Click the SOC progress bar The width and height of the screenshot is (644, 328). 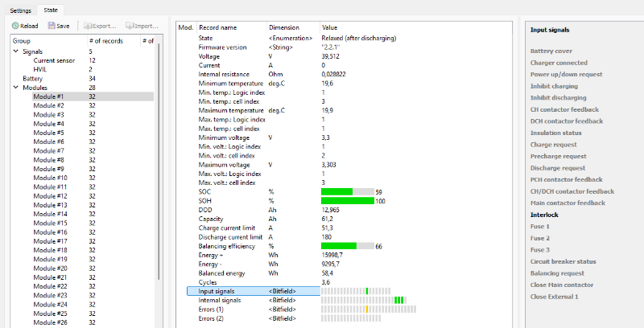[x=348, y=192]
